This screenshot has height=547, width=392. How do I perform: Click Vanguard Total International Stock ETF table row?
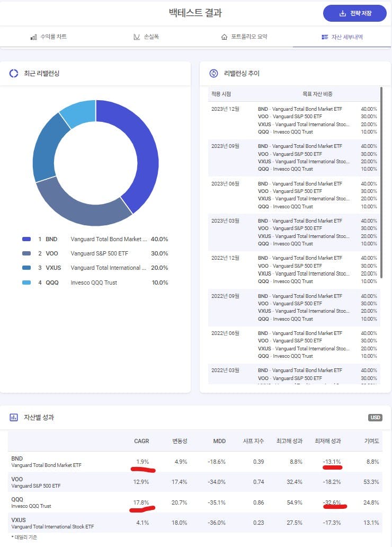[x=195, y=523]
